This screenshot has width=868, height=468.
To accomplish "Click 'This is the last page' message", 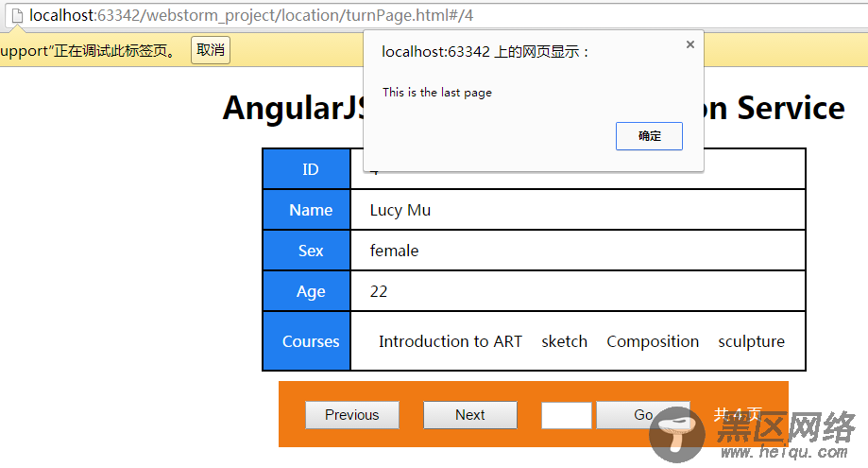I will (436, 93).
